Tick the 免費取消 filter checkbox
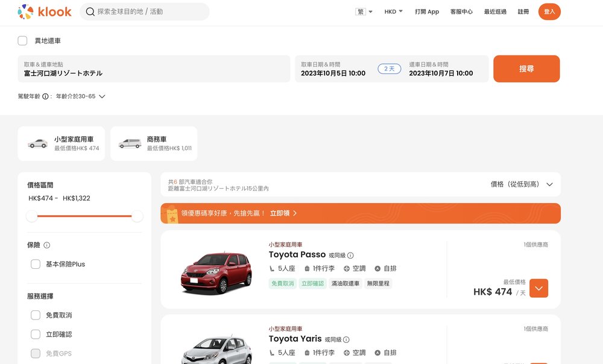Image resolution: width=603 pixels, height=364 pixels. point(36,315)
